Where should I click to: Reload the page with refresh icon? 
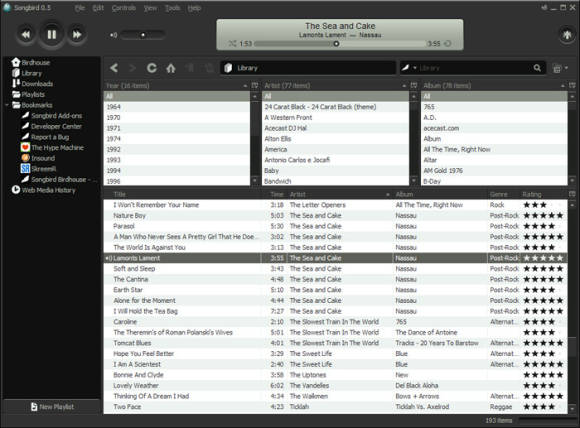point(152,68)
